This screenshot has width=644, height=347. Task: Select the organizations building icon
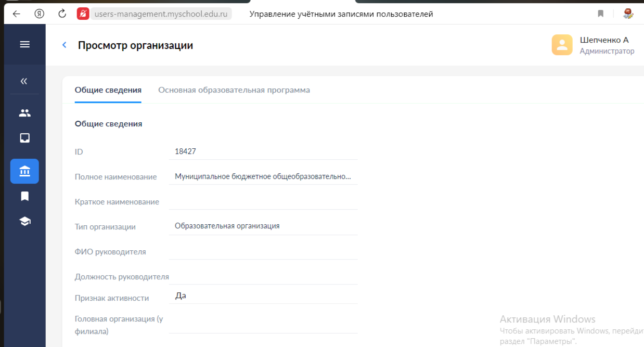click(x=24, y=171)
